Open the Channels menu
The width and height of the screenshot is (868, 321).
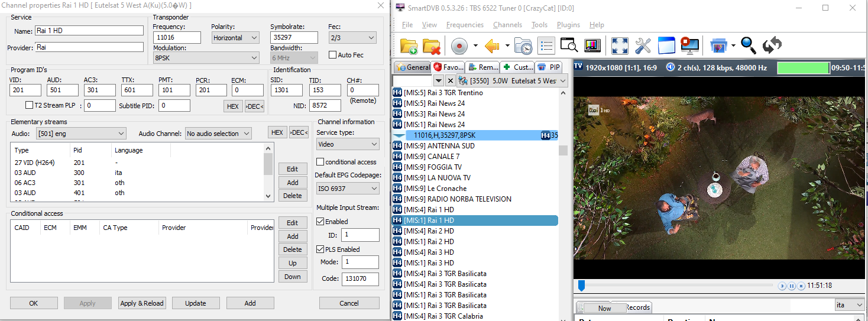pyautogui.click(x=507, y=25)
